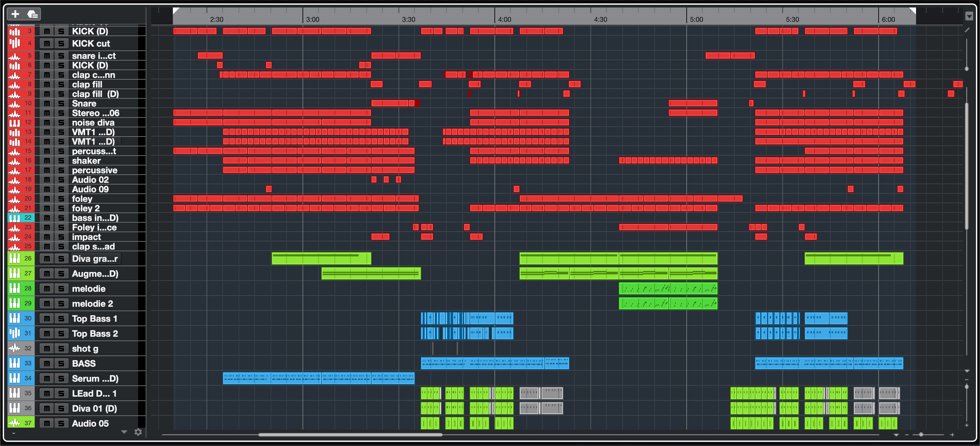Screen dimensions: 980x446
Task: Solo the shot g track
Action: (61, 349)
